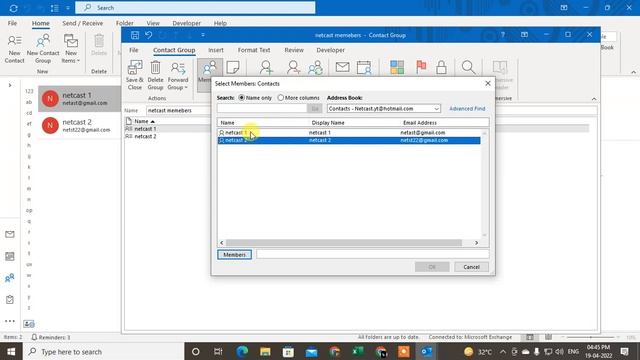The image size is (640, 360).
Task: Open the File tab of the Contact Group window
Action: (x=134, y=50)
